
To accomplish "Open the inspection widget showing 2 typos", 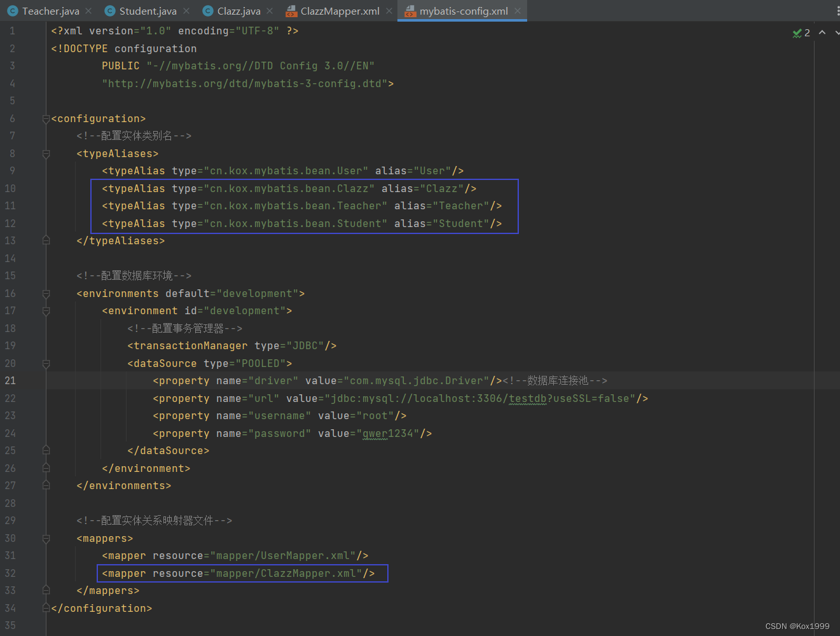I will (801, 32).
